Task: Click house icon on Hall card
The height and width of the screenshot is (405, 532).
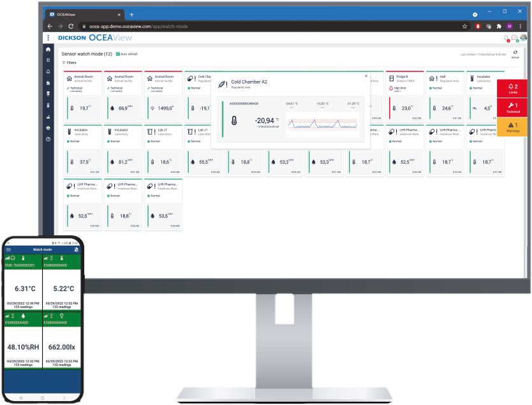Action: pyautogui.click(x=432, y=78)
